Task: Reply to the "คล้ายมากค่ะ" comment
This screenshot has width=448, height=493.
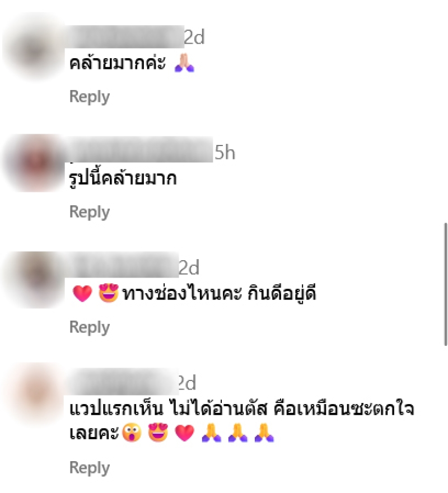Action: pos(90,96)
